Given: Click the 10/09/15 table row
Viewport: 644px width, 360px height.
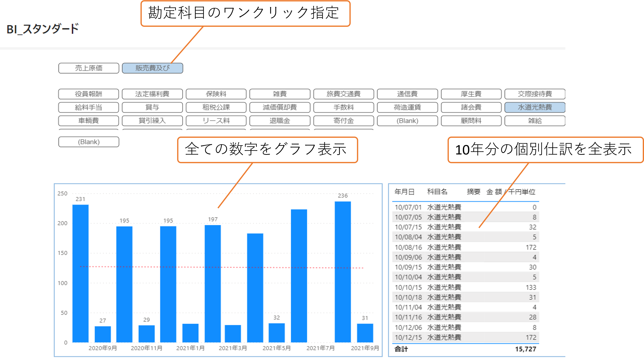Looking at the screenshot, I should [x=465, y=267].
